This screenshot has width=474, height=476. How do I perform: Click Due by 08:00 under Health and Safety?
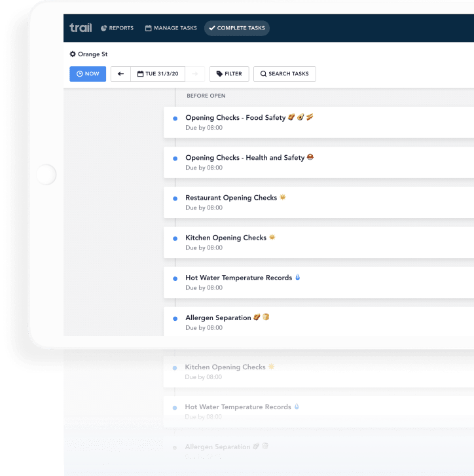point(204,168)
